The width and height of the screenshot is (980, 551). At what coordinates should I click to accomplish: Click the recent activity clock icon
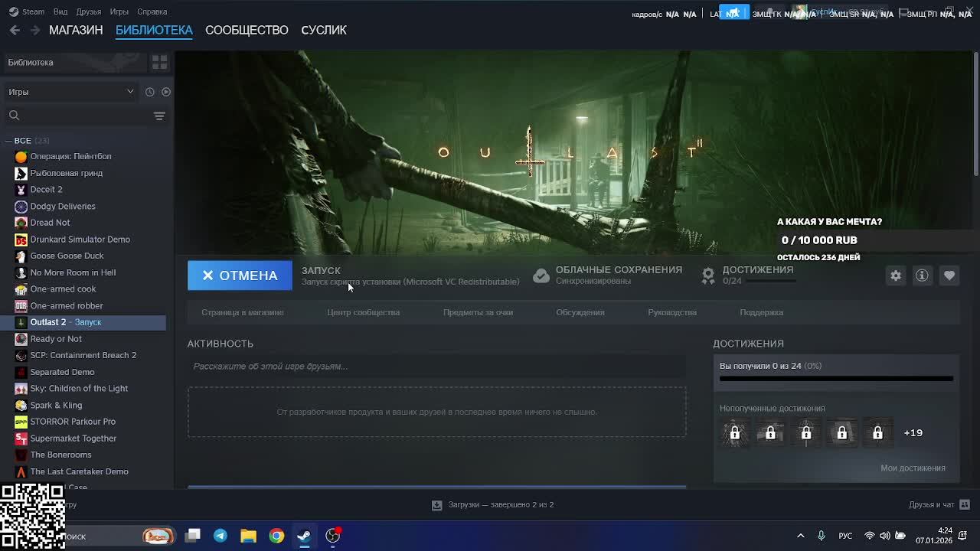click(150, 92)
